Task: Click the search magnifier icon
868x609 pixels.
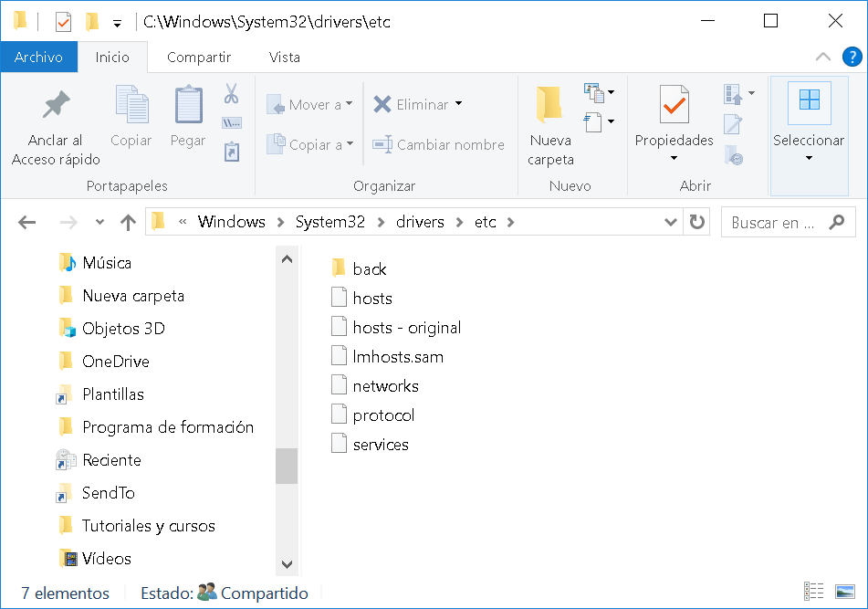Action: (836, 222)
